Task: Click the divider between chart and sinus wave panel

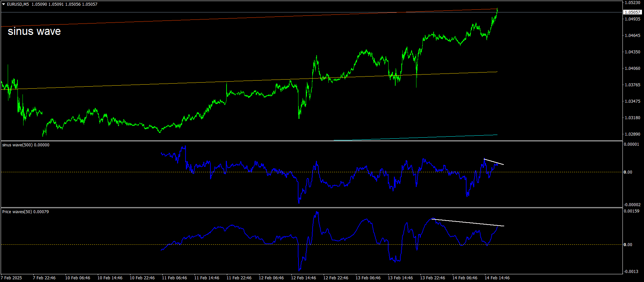Action: (311, 141)
